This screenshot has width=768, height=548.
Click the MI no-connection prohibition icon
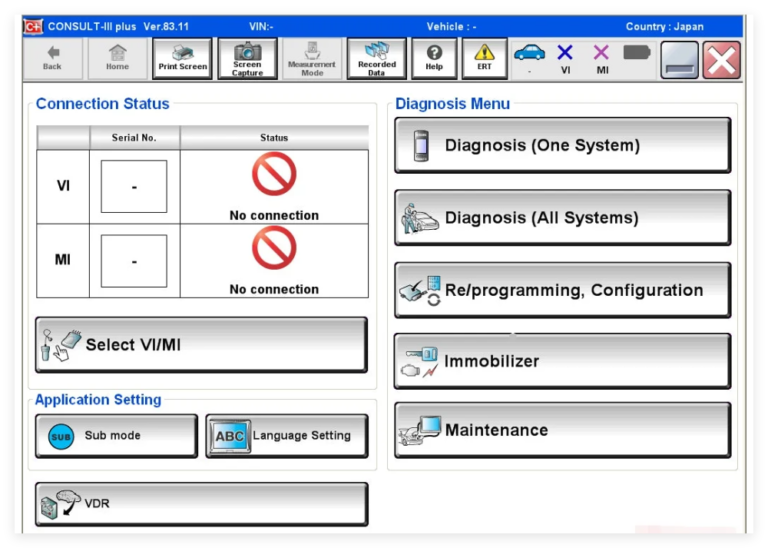[274, 248]
